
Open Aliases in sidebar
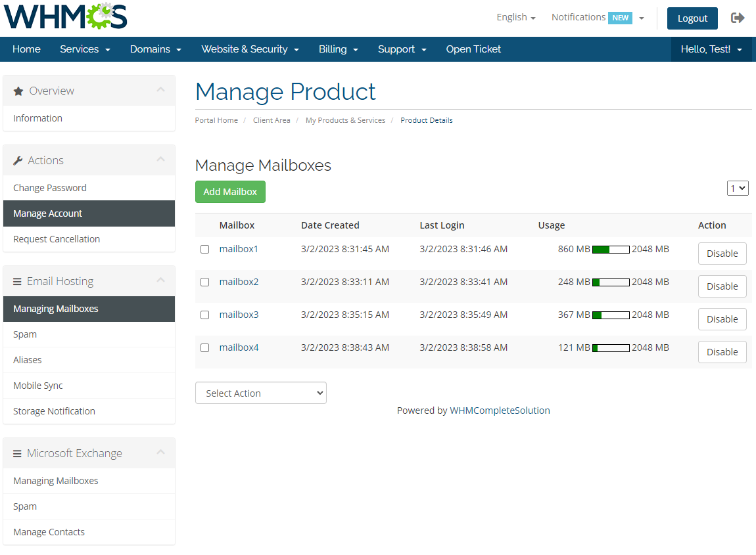[x=89, y=360]
